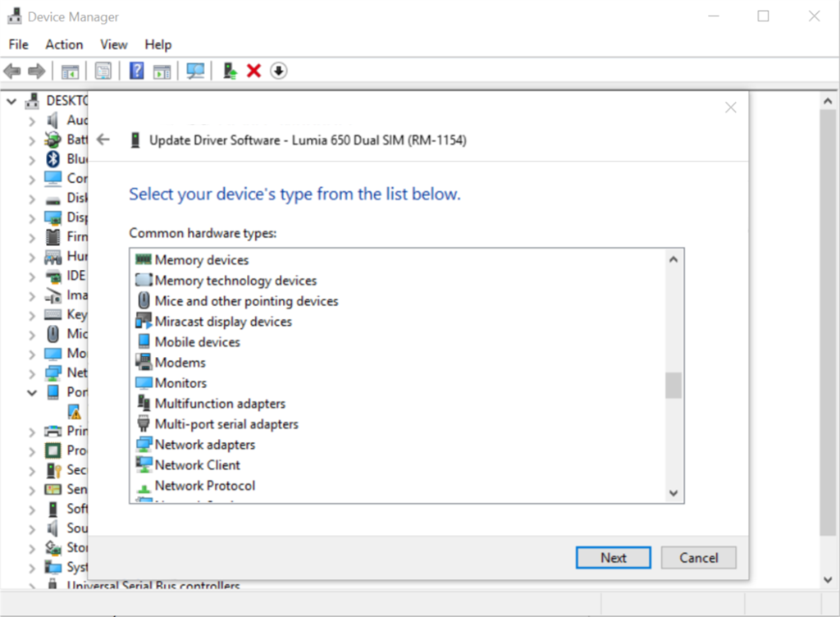Screen dimensions: 840x617
Task: Select Universal Serial Bus controllers tree item
Action: point(153,585)
